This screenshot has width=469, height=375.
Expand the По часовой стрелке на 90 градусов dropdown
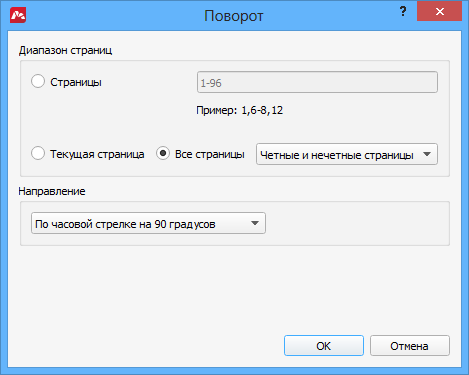148,223
